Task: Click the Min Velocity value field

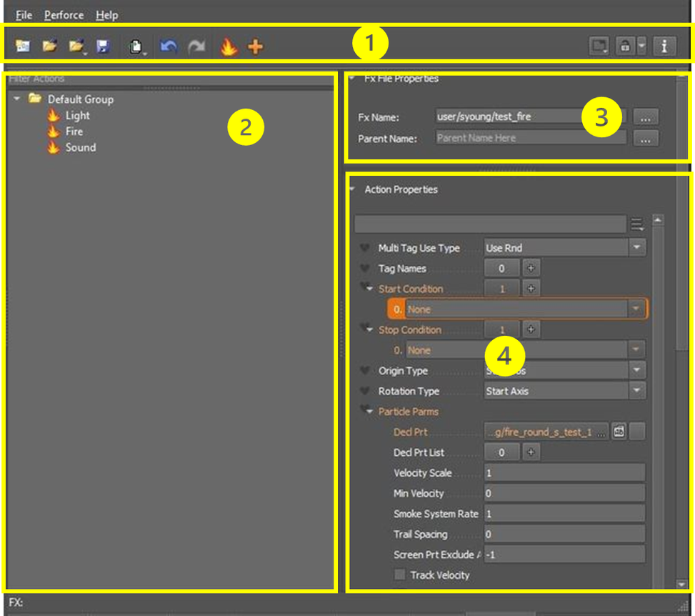Action: (564, 493)
